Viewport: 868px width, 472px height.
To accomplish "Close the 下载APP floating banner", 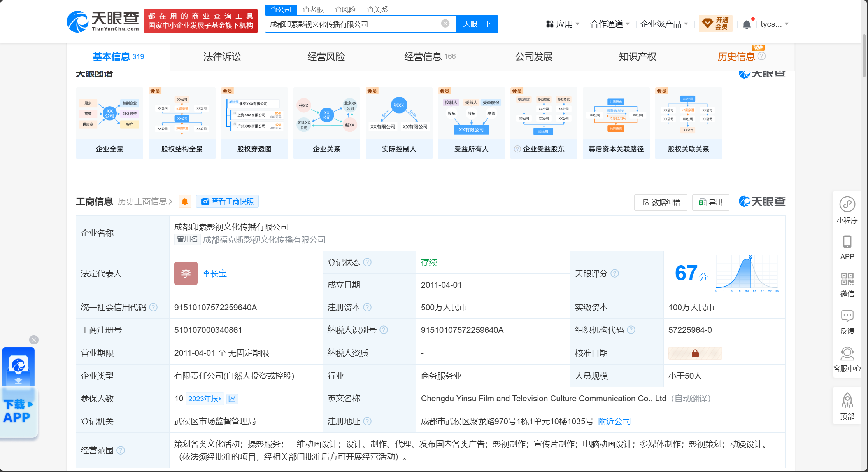I will pos(34,340).
